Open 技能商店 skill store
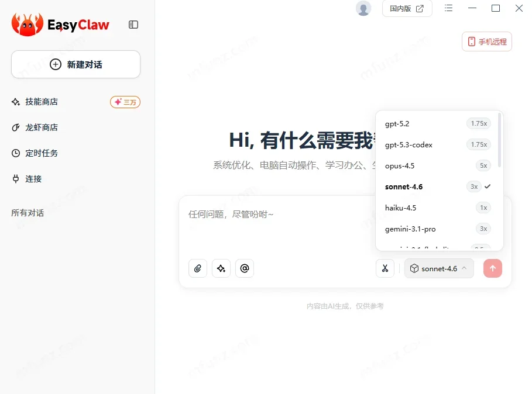Image resolution: width=532 pixels, height=394 pixels. pos(42,102)
